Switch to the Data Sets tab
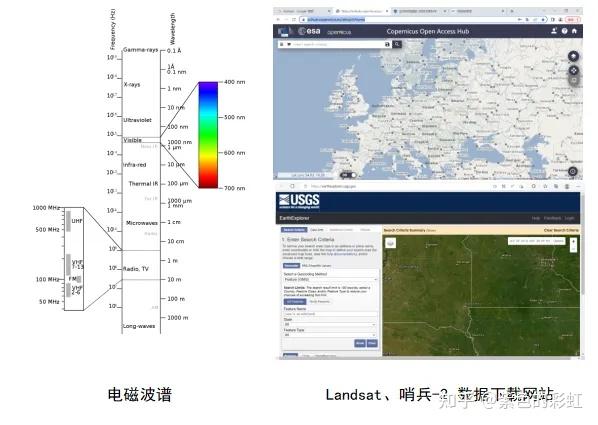 click(317, 230)
